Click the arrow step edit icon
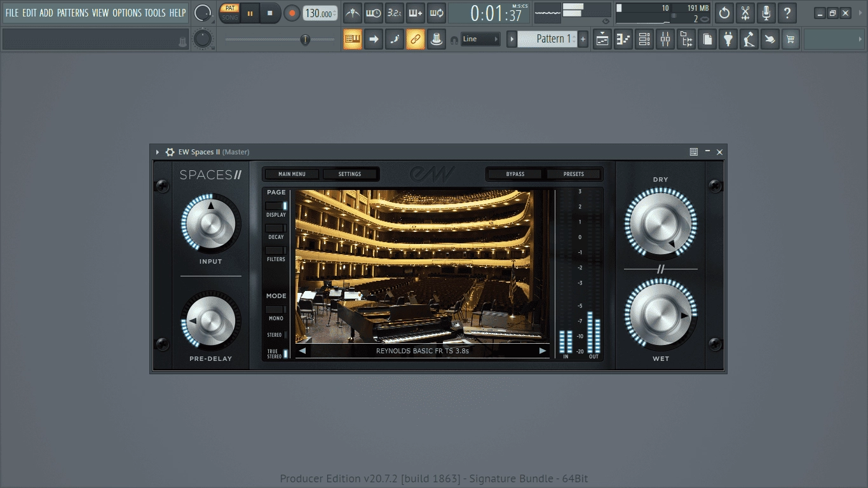 point(374,39)
